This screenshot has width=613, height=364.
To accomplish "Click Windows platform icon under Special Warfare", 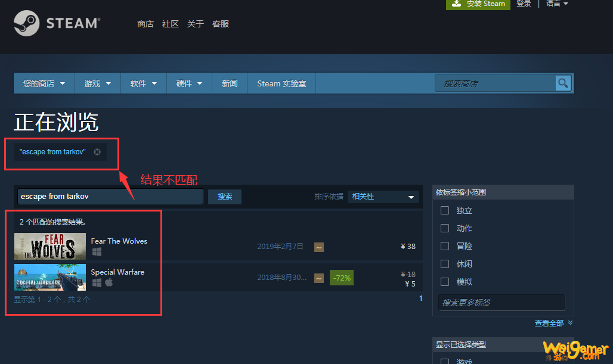I will tap(97, 282).
